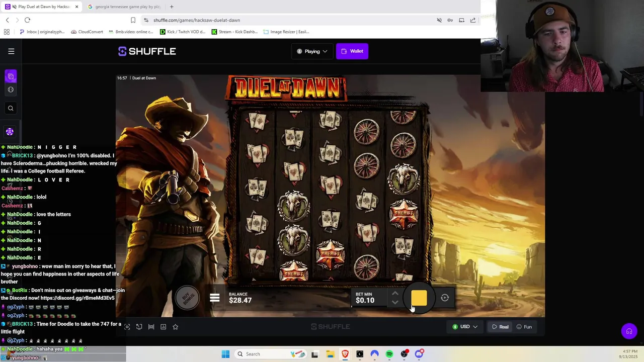Open the 8mb.video bookmark
This screenshot has height=362, width=644.
click(x=131, y=32)
